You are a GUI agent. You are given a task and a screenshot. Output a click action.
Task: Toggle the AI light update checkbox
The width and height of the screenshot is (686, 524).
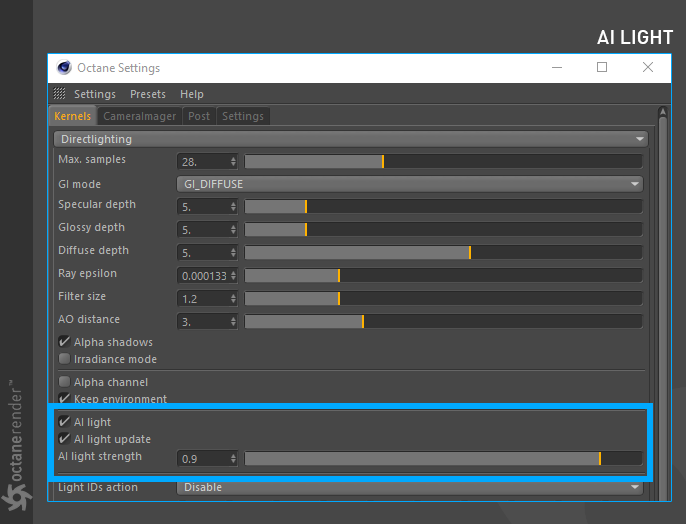click(x=64, y=439)
